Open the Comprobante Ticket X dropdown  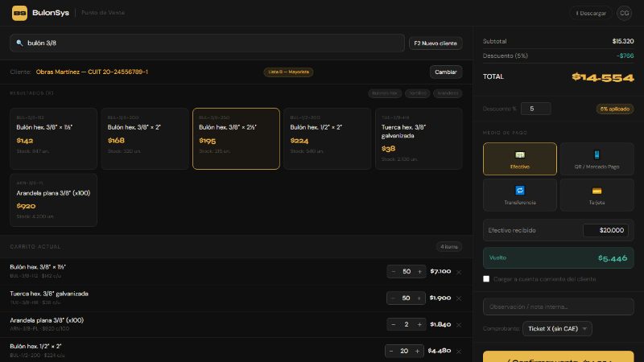pos(557,329)
